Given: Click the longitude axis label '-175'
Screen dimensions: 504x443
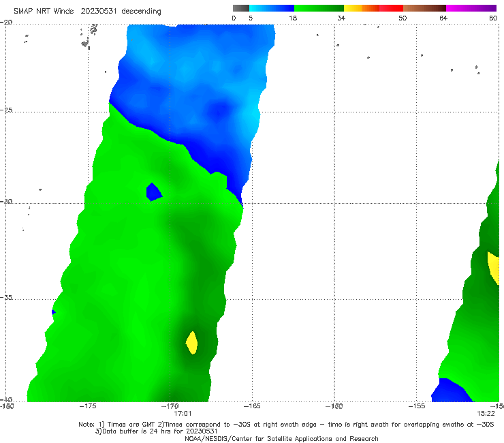Looking at the screenshot, I should [88, 406].
